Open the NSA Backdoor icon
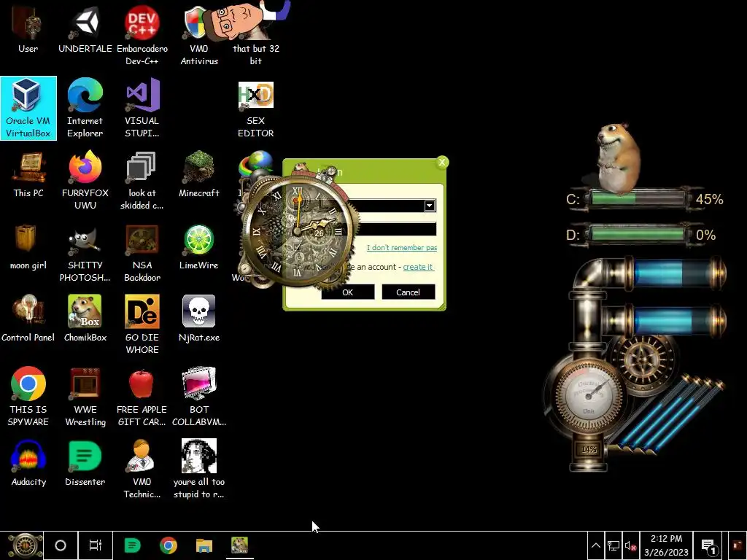Image resolution: width=747 pixels, height=560 pixels. [x=142, y=252]
